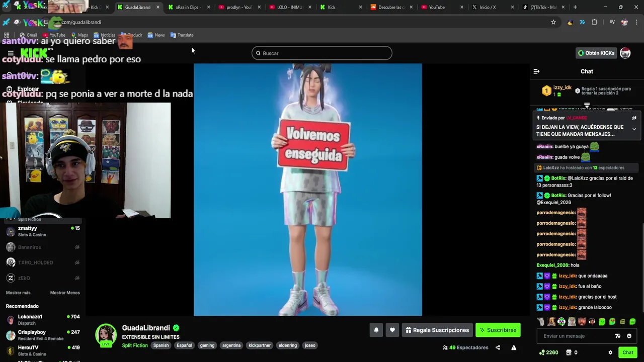This screenshot has height=362, width=644.
Task: Click Exequiel_2026 username saying hola
Action: pos(552,265)
